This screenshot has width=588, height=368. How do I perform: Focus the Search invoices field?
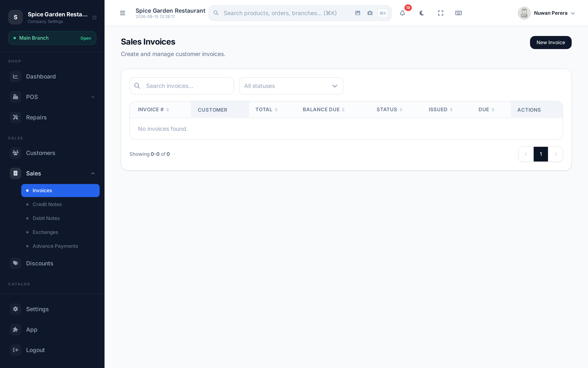[182, 86]
